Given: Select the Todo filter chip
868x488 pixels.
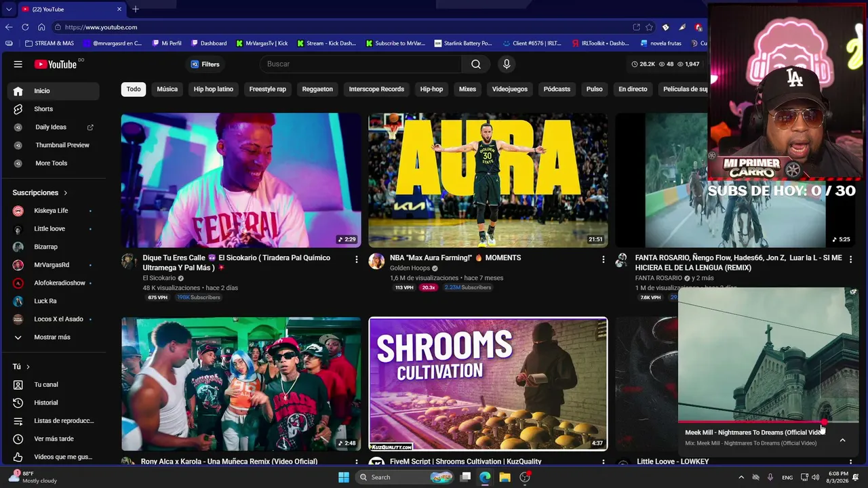Looking at the screenshot, I should tap(134, 89).
